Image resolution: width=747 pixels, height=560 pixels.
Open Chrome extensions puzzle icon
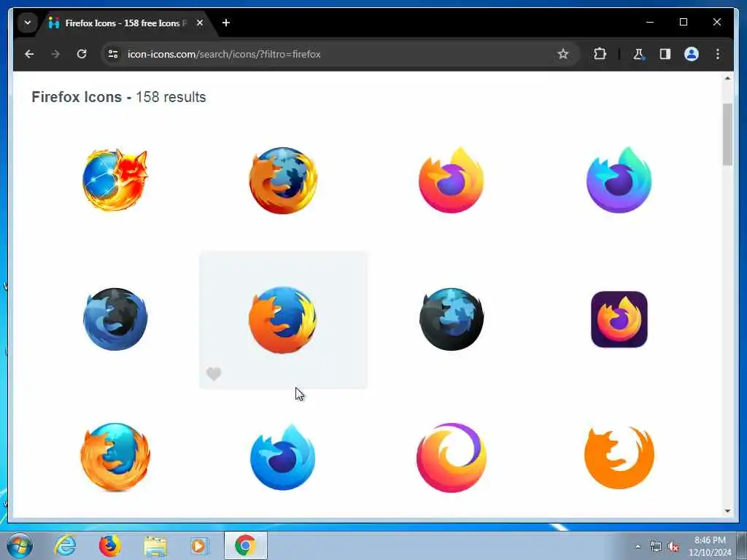600,54
